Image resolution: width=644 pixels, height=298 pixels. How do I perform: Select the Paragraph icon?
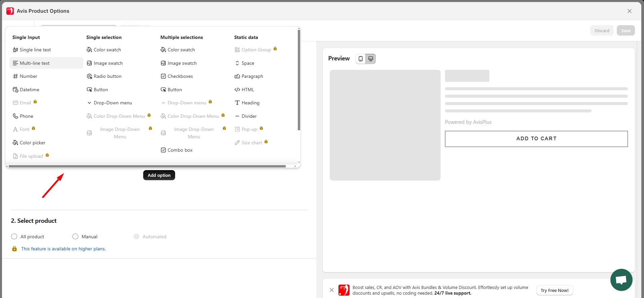pos(237,76)
